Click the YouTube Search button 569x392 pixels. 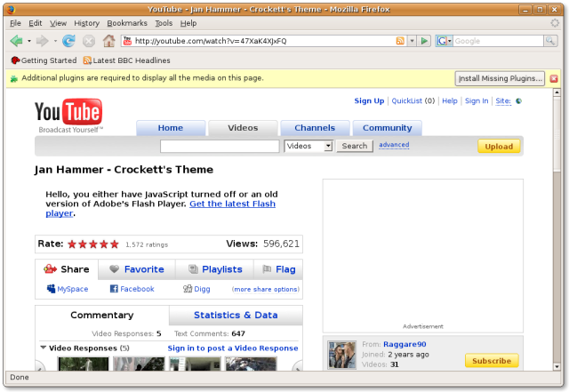[355, 146]
